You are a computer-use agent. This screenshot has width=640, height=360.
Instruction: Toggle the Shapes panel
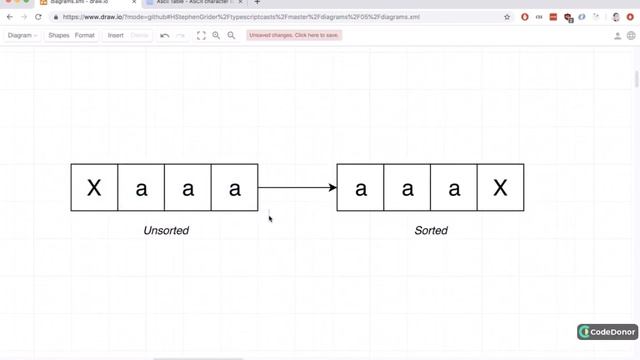(x=59, y=36)
